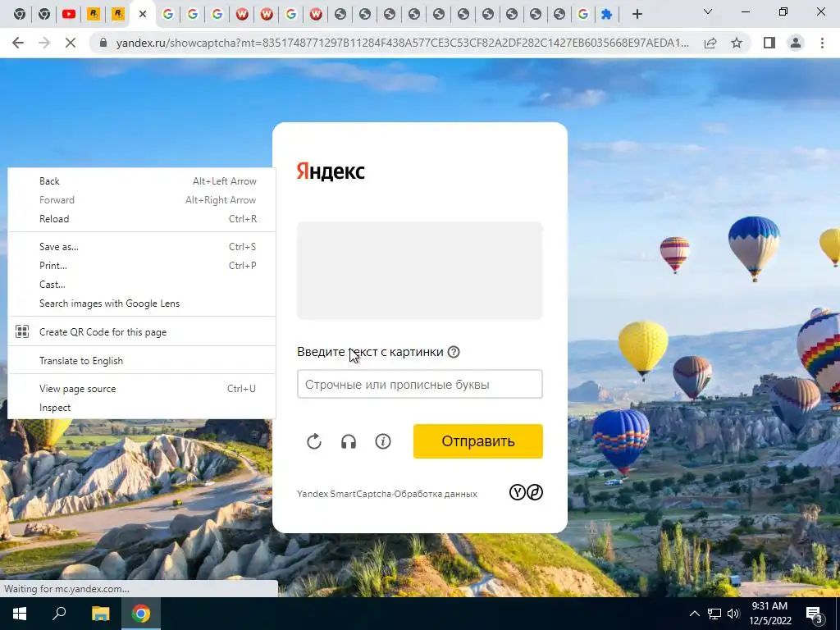Open the Windows Start menu

[x=20, y=614]
